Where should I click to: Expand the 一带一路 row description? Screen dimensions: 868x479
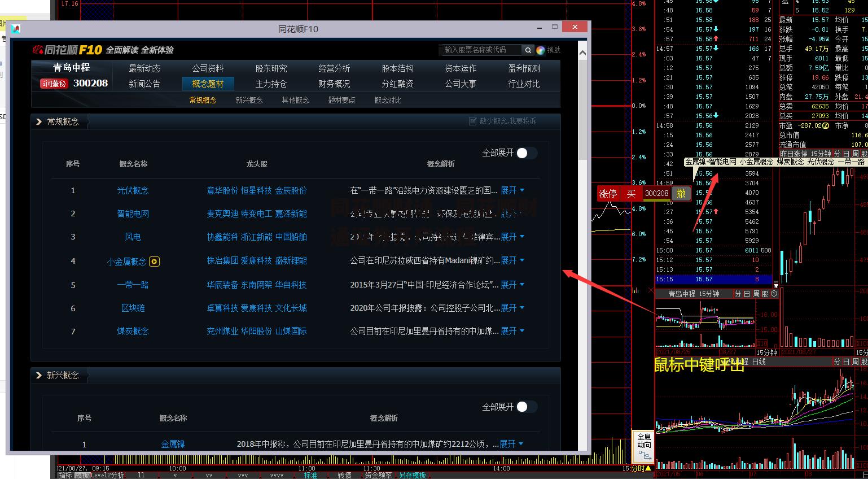(512, 285)
